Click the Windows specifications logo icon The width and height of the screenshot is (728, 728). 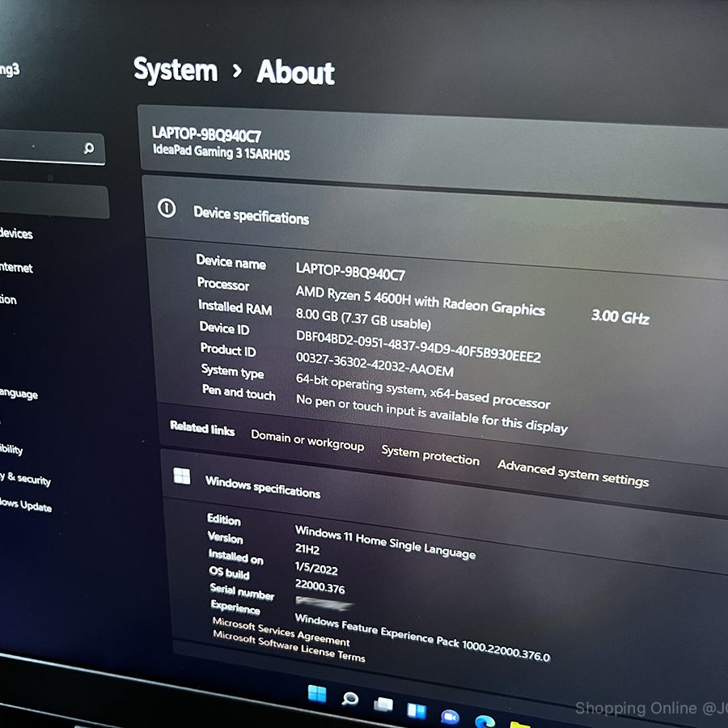click(181, 476)
